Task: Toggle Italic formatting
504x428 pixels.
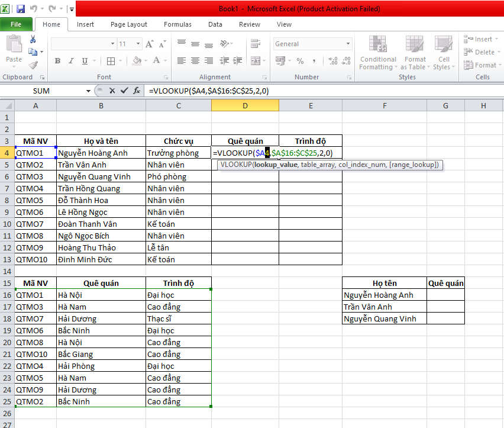Action: coord(71,61)
